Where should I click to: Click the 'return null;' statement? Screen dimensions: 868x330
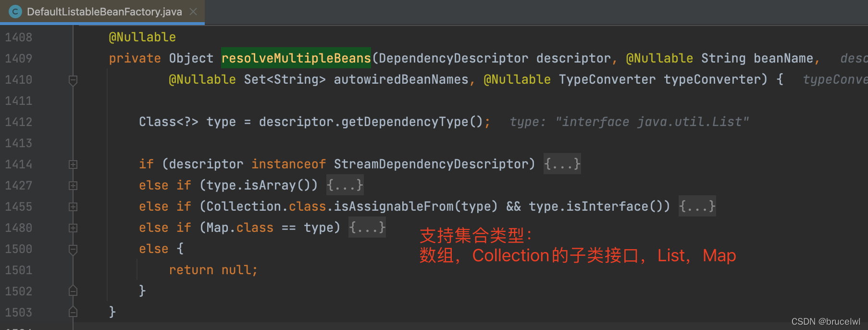(x=213, y=270)
